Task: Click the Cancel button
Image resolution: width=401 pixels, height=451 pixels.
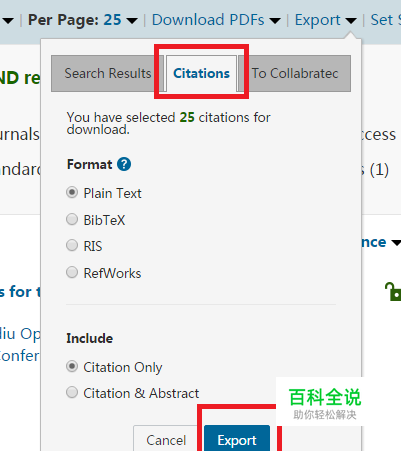Action: point(166,440)
